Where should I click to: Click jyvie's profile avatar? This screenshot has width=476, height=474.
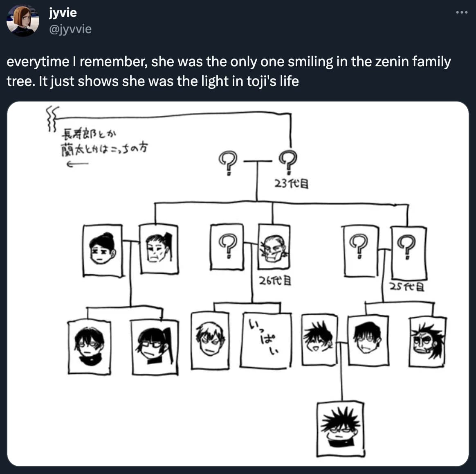click(23, 20)
